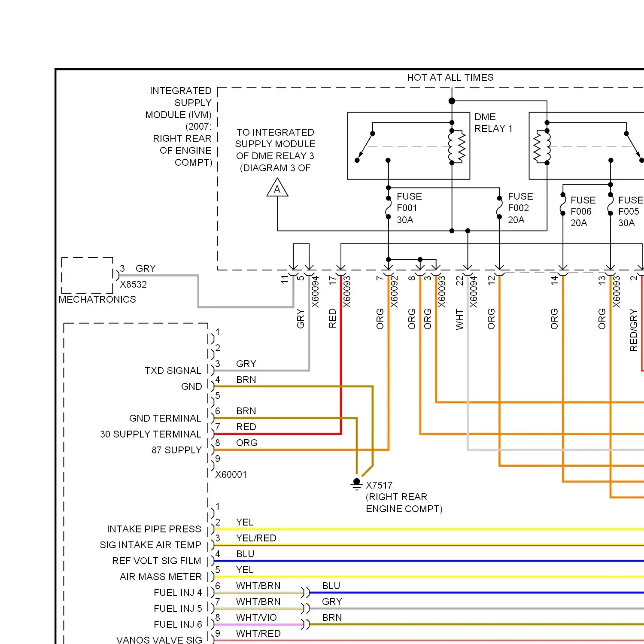Click connector label X8532
Viewport: 644px width, 644px height.
pyautogui.click(x=133, y=284)
